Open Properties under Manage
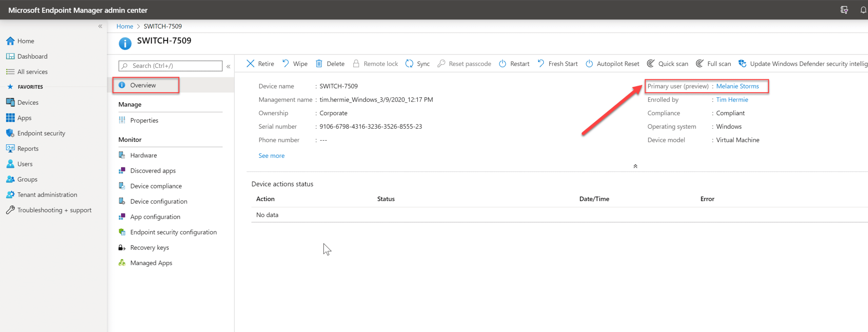The image size is (868, 332). (144, 120)
